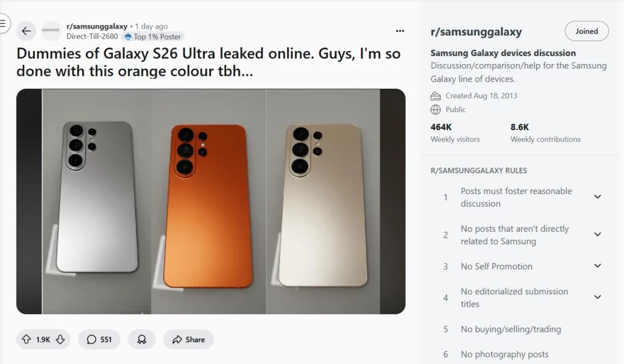Upvote the post

click(27, 339)
